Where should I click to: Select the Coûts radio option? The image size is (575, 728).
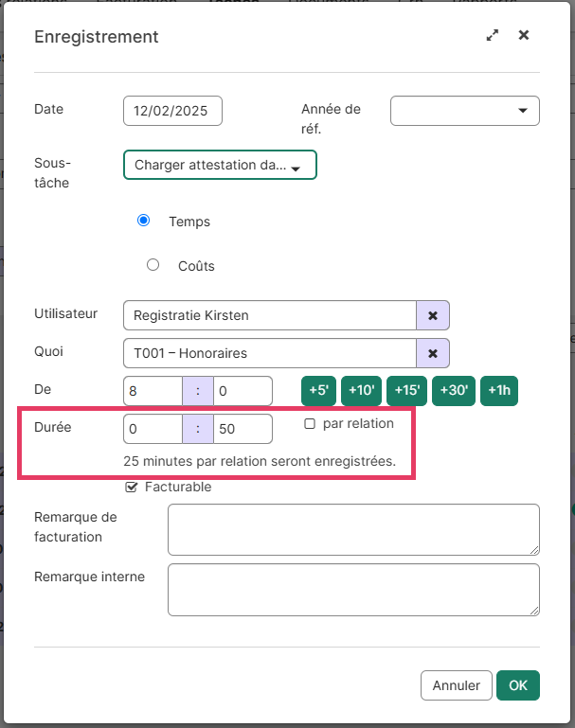153,265
